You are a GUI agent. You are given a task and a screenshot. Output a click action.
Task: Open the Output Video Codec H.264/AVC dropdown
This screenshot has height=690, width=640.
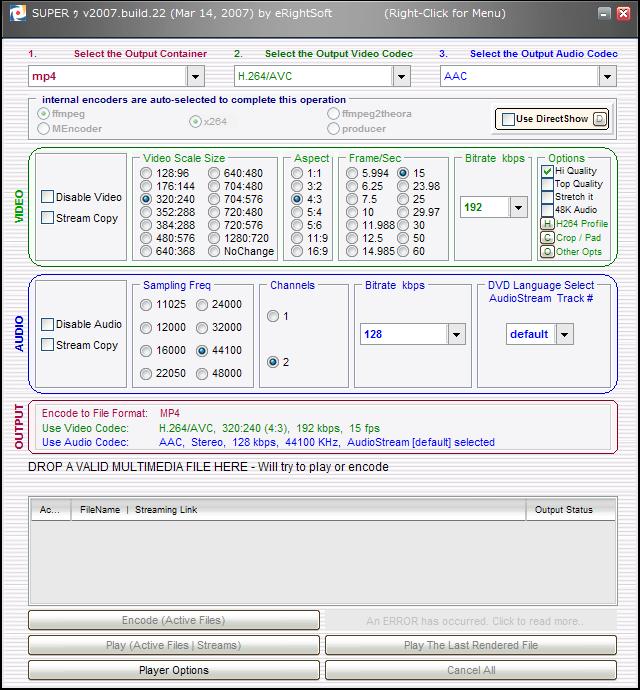(401, 77)
